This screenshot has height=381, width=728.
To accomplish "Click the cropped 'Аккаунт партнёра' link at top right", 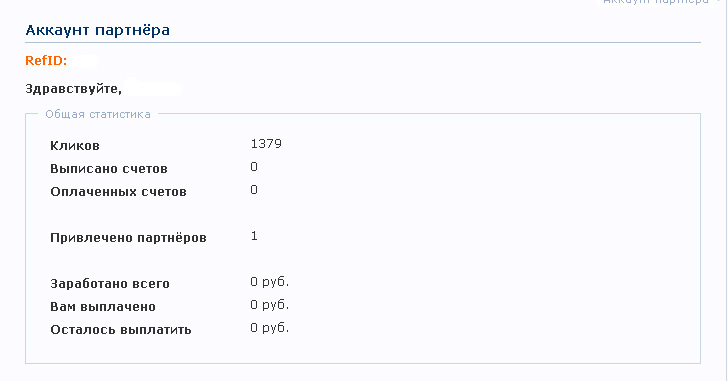I will click(656, 2).
